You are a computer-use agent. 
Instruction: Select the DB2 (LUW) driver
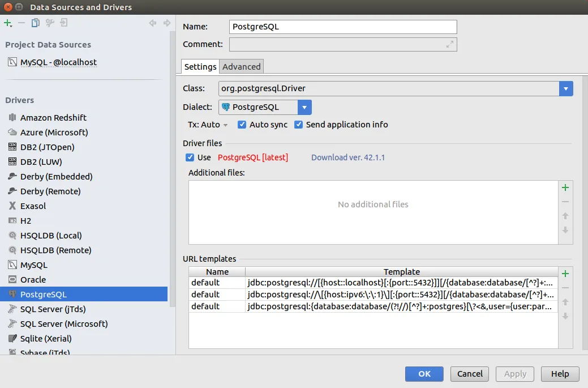click(84, 162)
